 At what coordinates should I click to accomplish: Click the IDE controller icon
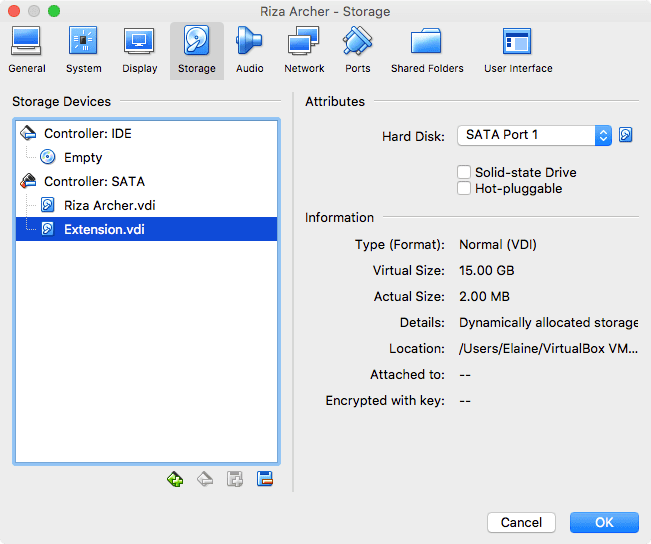(28, 133)
